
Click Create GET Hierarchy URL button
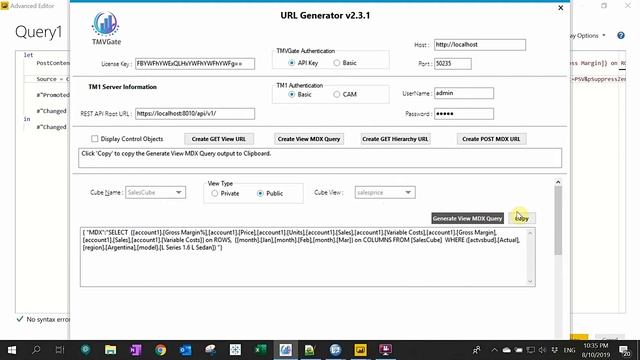coord(395,139)
